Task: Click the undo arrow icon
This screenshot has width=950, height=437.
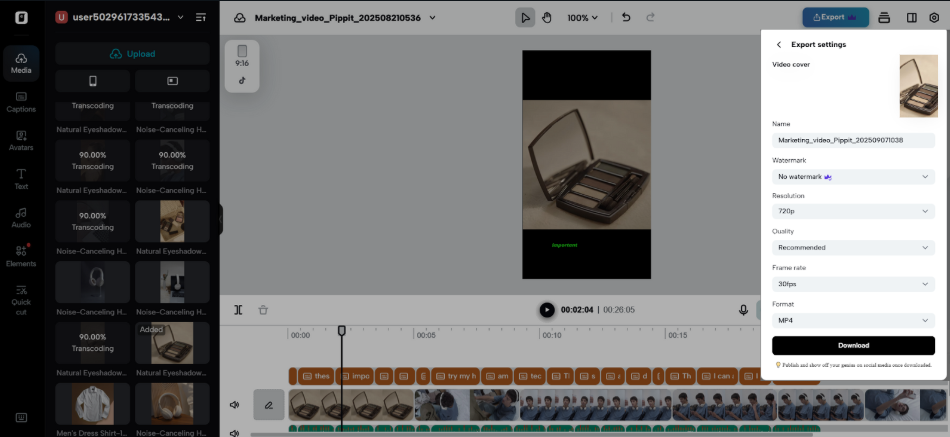Action: (626, 17)
